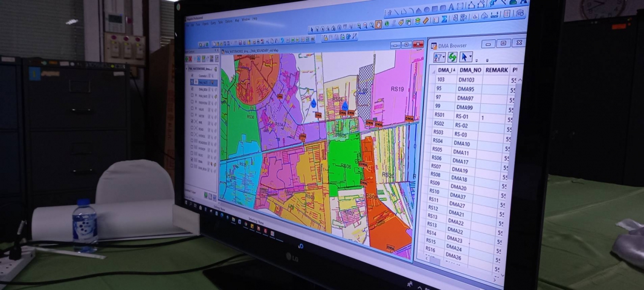
Task: Select the Ellipse drawing tool
Action: click(427, 10)
